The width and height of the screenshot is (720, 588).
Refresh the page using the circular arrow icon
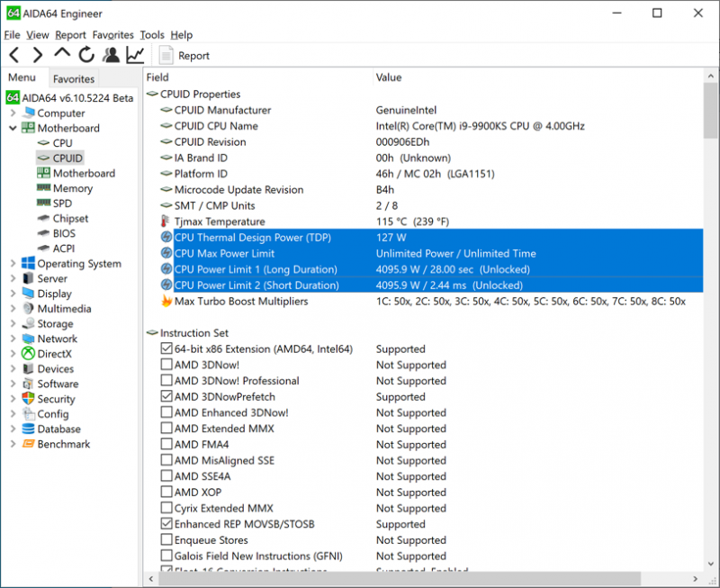(86, 55)
